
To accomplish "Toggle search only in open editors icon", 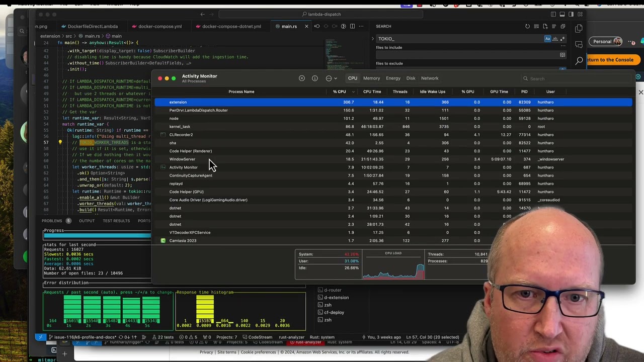I will 562,55.
